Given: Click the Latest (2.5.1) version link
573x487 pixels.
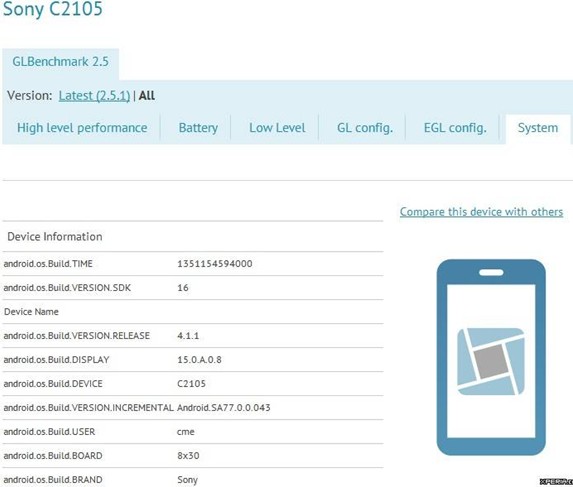Looking at the screenshot, I should (x=94, y=96).
